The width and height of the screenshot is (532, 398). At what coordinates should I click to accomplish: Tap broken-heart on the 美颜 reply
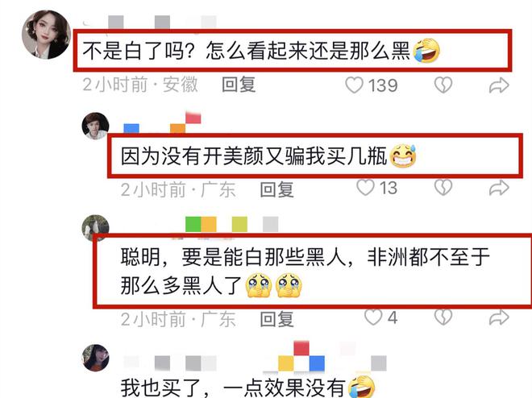tap(443, 188)
